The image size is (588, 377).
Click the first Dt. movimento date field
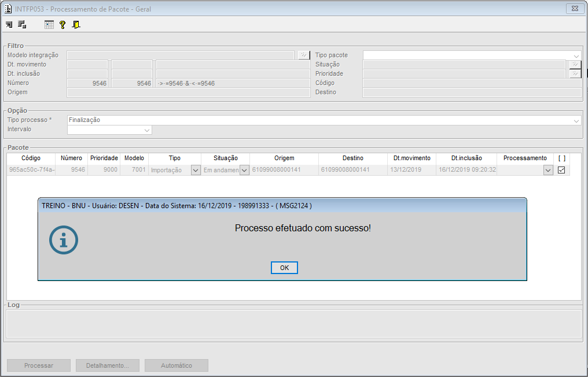point(87,64)
